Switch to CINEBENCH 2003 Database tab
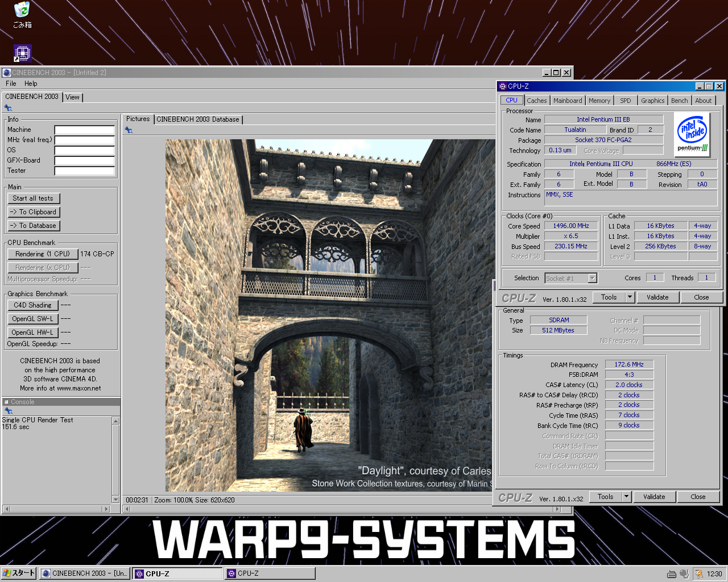Screen dimensions: 728x582 coord(197,119)
